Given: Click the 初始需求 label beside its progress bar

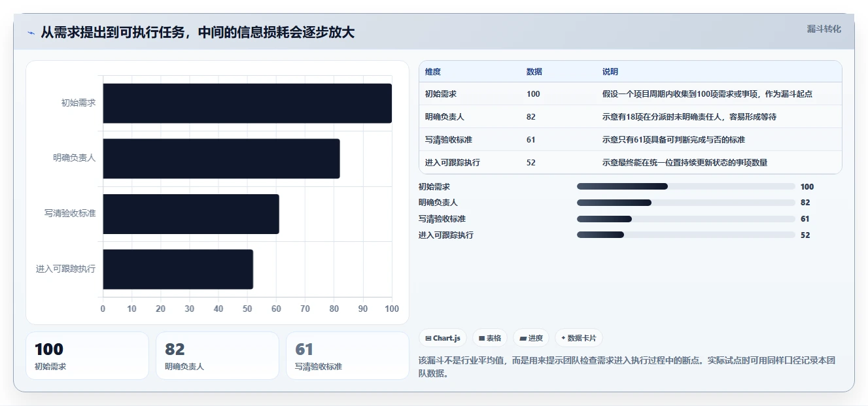Looking at the screenshot, I should (x=434, y=186).
